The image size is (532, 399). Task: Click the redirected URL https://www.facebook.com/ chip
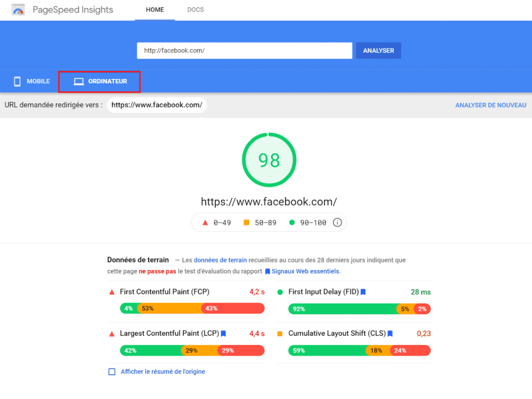click(x=157, y=105)
